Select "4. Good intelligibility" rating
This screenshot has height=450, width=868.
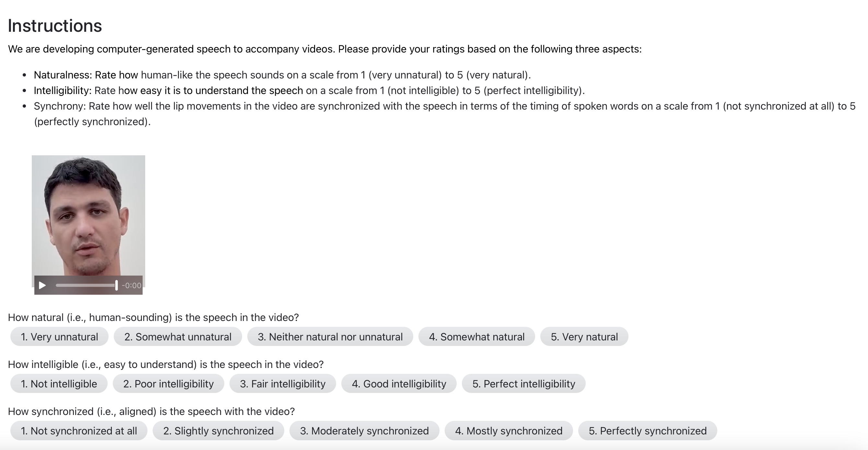click(399, 384)
